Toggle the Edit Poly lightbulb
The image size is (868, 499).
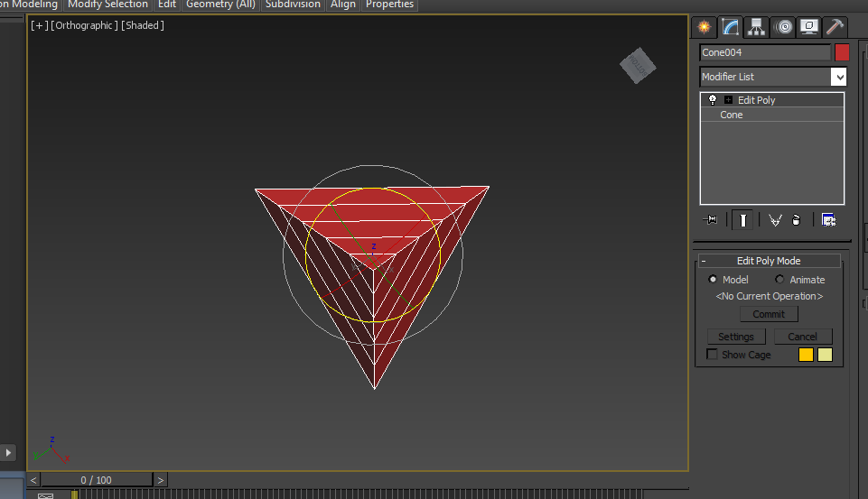point(713,99)
